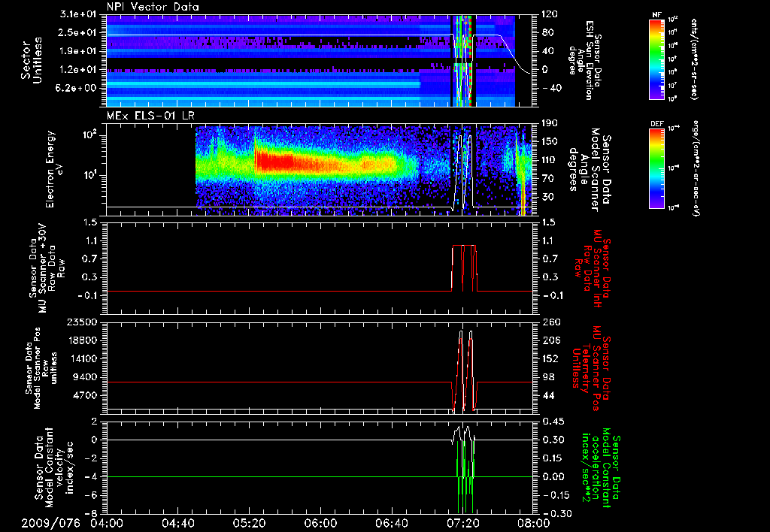Screen dimensions: 770x532
Task: Click the 08:00 time axis label
Action: pyautogui.click(x=533, y=523)
